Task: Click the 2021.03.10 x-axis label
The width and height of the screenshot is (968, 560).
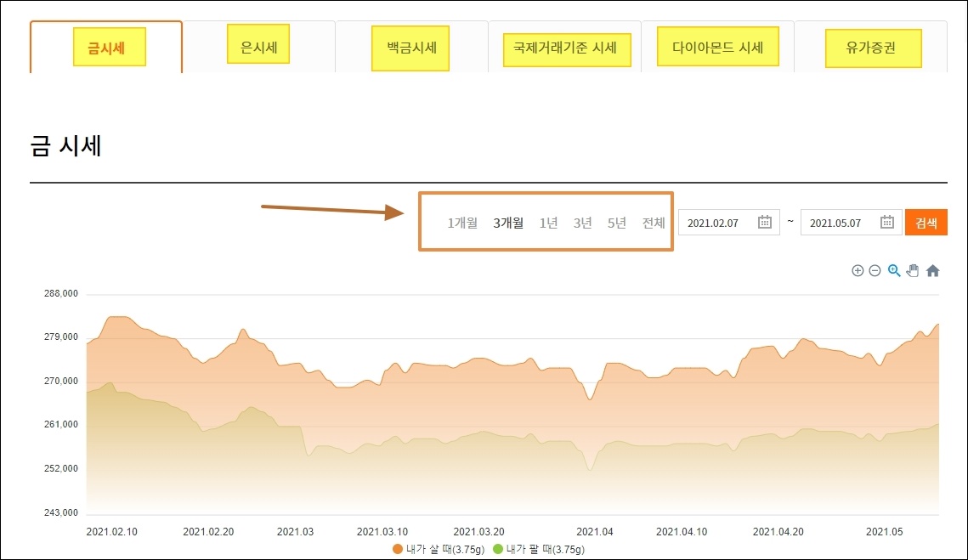Action: pyautogui.click(x=382, y=532)
